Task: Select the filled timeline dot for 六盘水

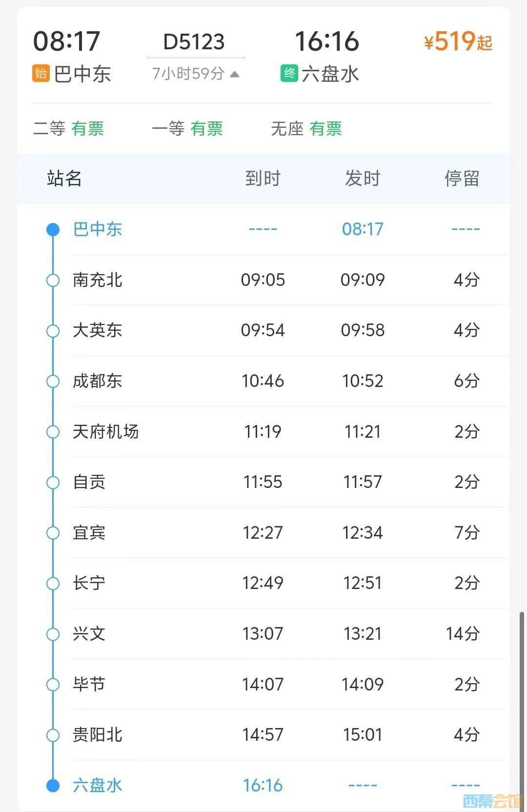Action: point(53,786)
